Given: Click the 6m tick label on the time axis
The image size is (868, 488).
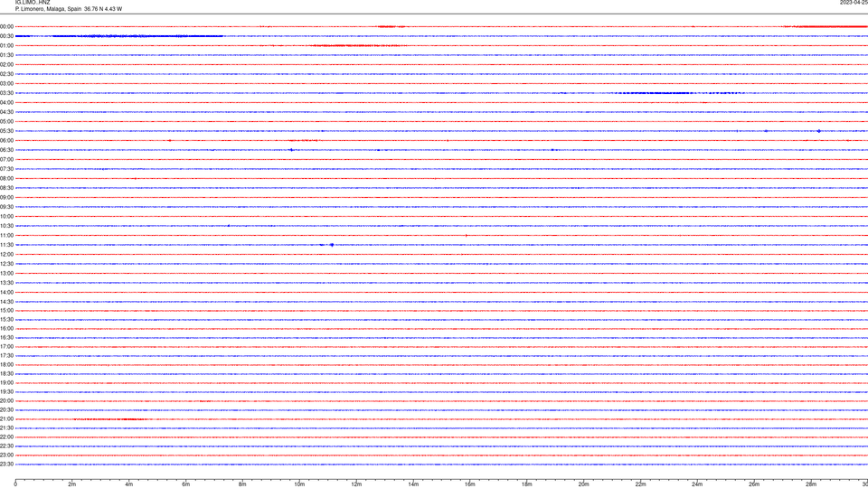Looking at the screenshot, I should coord(186,484).
